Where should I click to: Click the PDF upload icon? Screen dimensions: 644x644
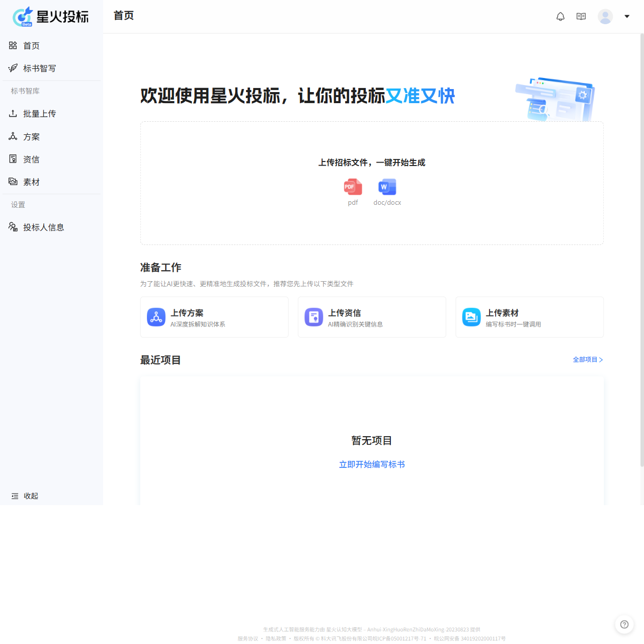[352, 186]
